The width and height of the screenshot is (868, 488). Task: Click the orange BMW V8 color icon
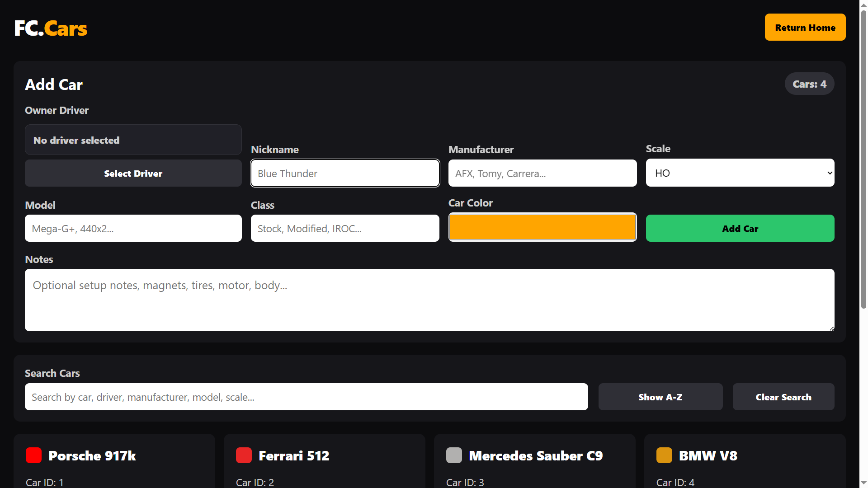(x=664, y=455)
